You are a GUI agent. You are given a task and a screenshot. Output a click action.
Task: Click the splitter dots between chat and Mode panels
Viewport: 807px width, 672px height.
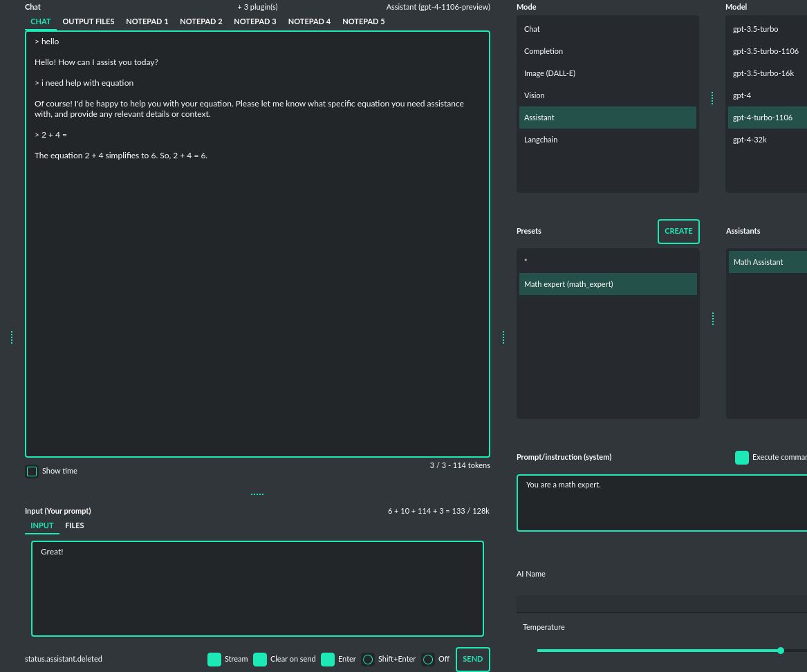(x=503, y=337)
